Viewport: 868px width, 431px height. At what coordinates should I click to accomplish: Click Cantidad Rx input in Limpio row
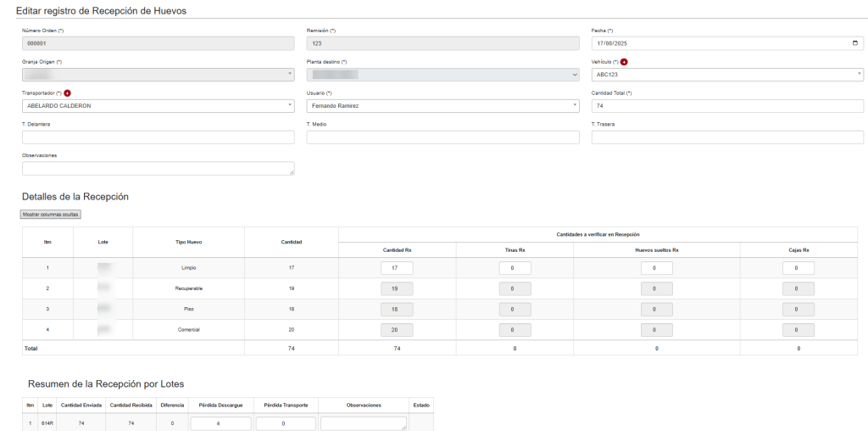(x=397, y=268)
